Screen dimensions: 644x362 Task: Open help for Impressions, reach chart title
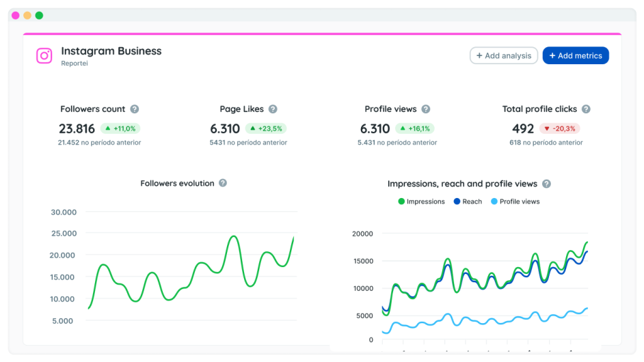pyautogui.click(x=546, y=184)
